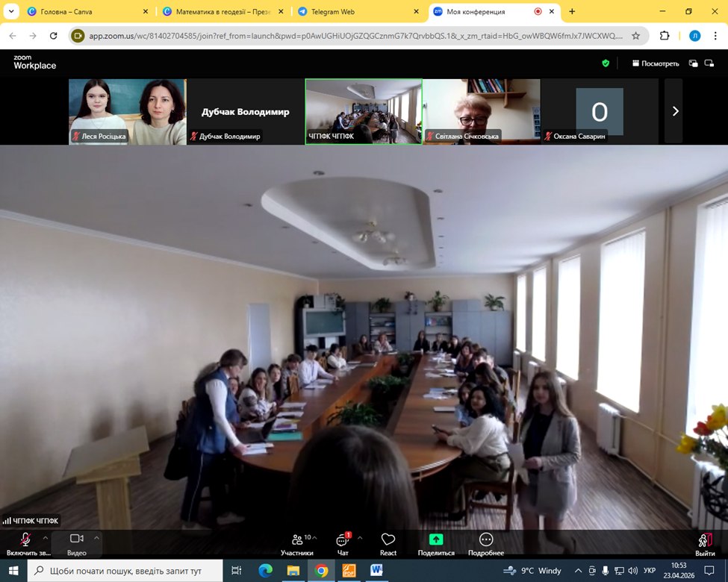Click the green encryption shield icon
The image size is (728, 582).
tap(606, 63)
